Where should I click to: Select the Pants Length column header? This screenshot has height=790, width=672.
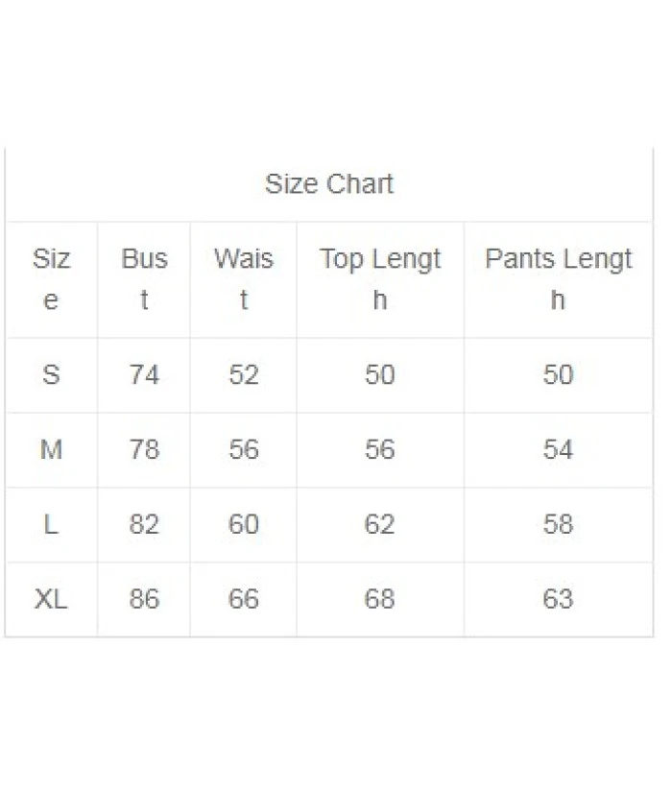(x=558, y=279)
